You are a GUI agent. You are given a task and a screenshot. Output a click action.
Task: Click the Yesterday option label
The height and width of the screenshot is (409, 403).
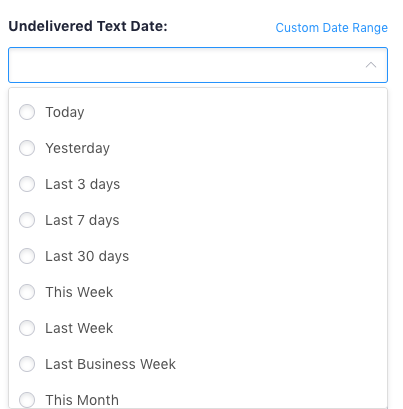click(77, 148)
